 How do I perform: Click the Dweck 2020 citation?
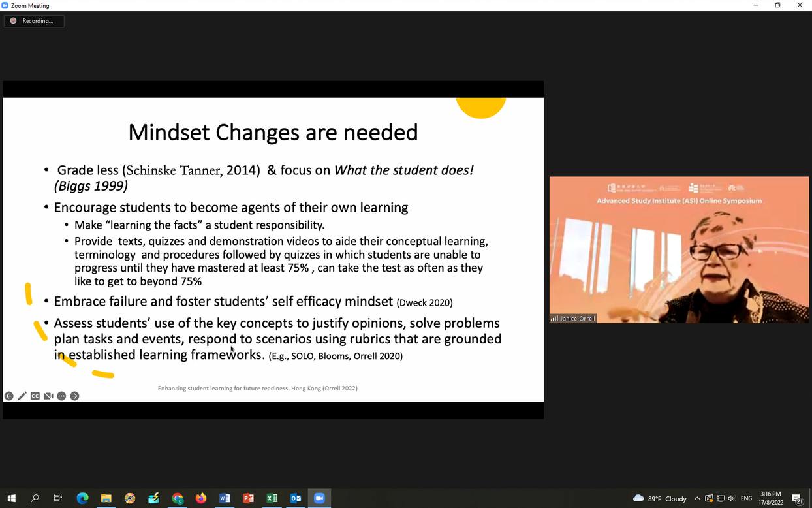coord(424,302)
